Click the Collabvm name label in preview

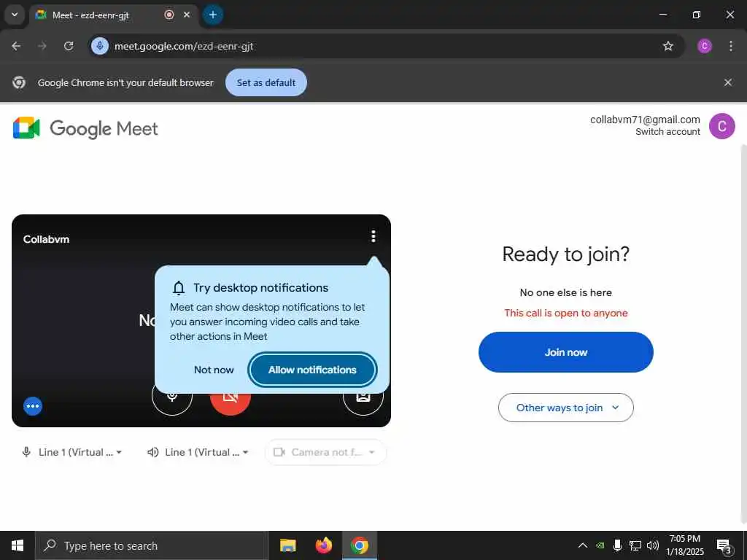coord(46,239)
